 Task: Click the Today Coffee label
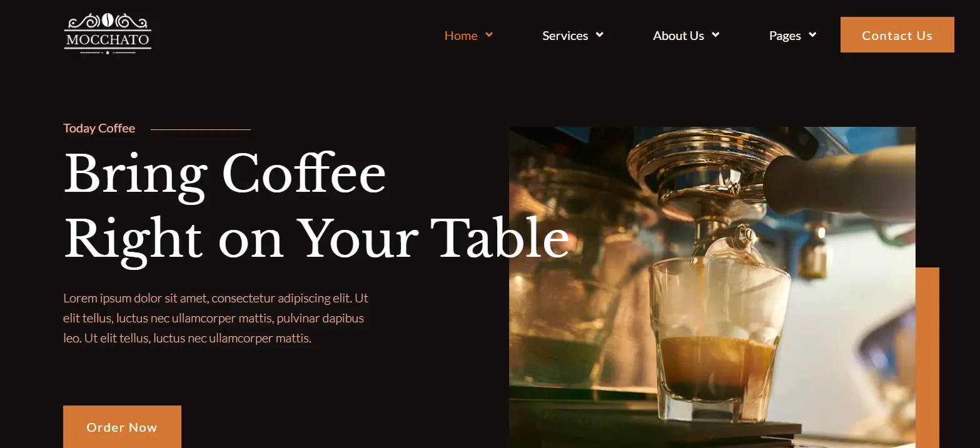click(x=99, y=128)
